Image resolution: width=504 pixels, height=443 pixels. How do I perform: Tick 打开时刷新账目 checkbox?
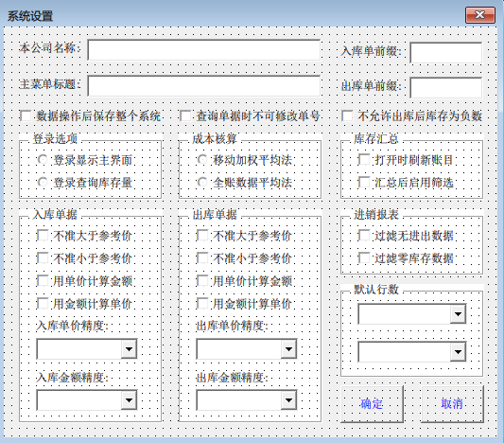(x=364, y=160)
